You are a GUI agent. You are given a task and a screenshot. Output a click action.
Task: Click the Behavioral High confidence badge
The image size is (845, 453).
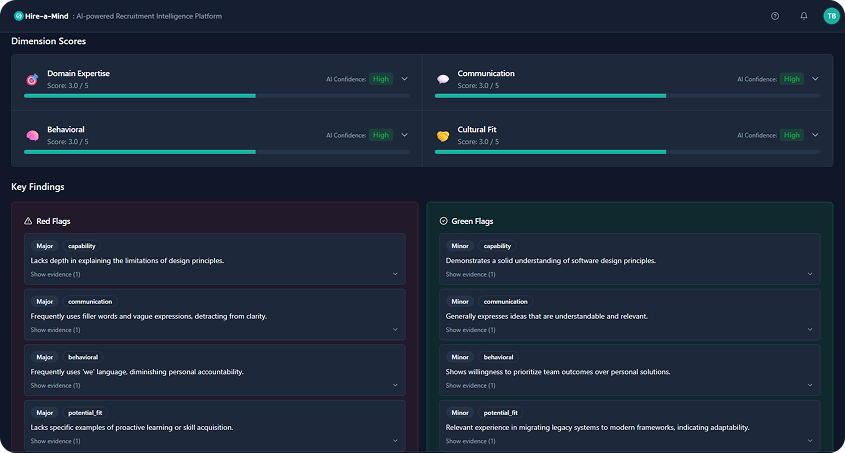coord(381,135)
